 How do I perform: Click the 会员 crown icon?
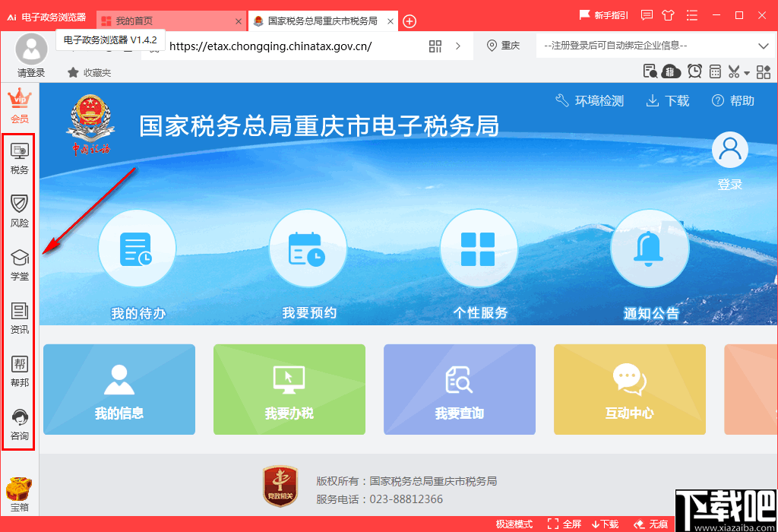(x=18, y=104)
